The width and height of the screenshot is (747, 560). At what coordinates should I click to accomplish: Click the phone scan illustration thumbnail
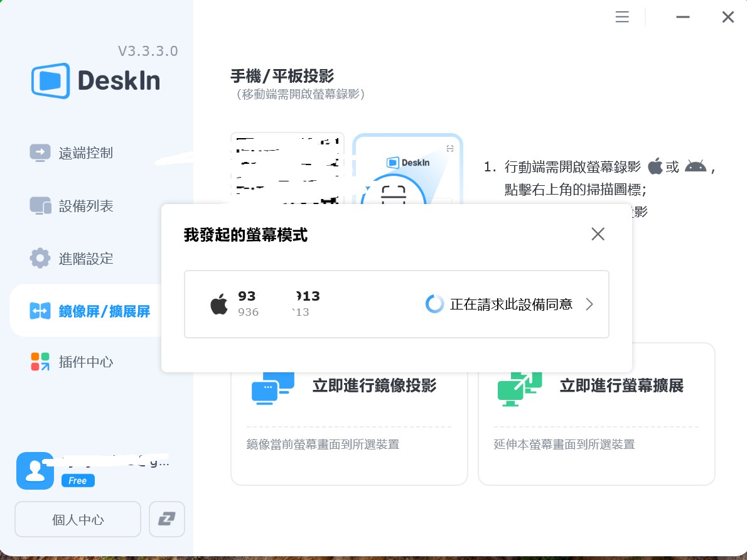[x=408, y=169]
